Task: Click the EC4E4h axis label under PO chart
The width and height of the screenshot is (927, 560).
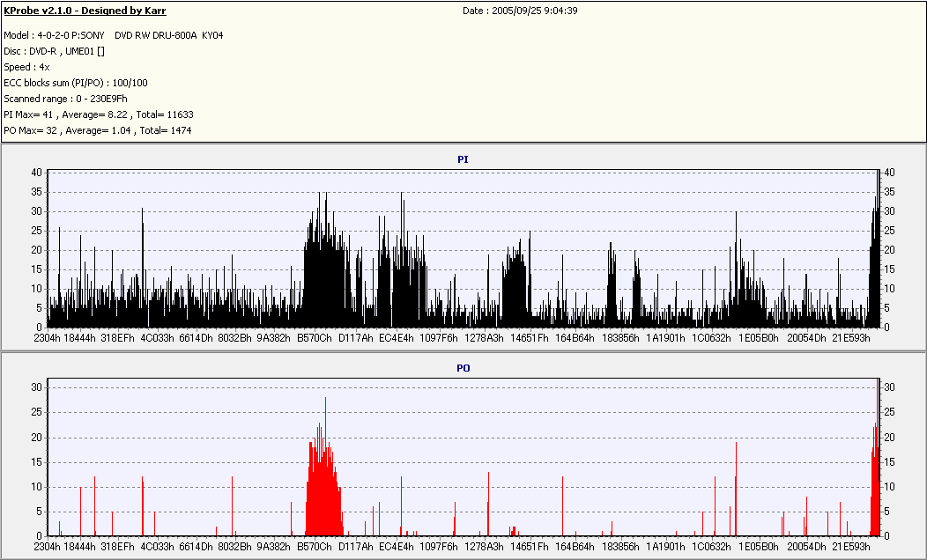Action: [x=397, y=547]
